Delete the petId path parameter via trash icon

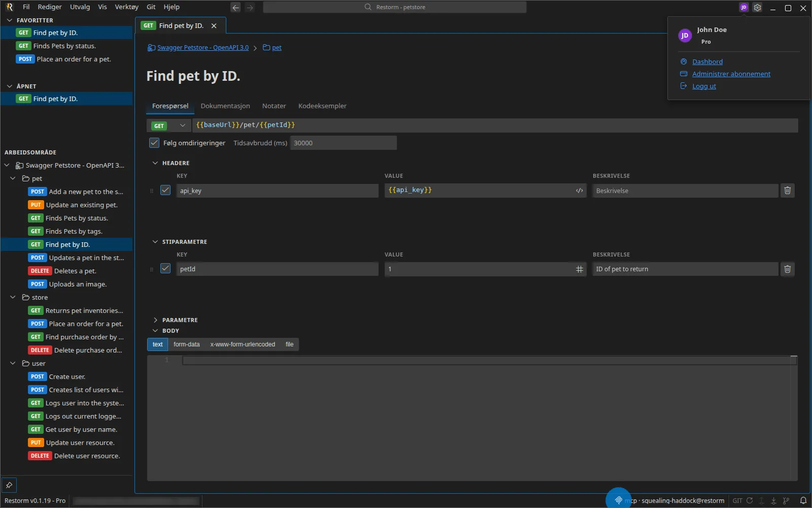pos(787,269)
